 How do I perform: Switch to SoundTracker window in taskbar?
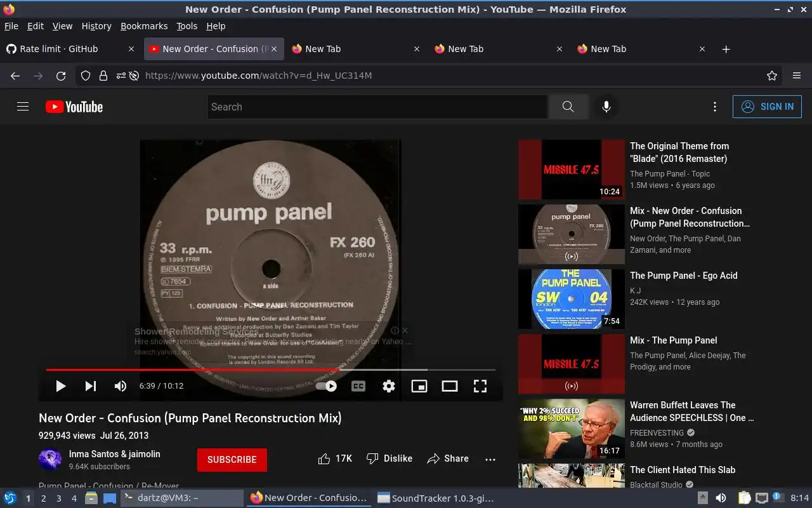click(x=436, y=498)
